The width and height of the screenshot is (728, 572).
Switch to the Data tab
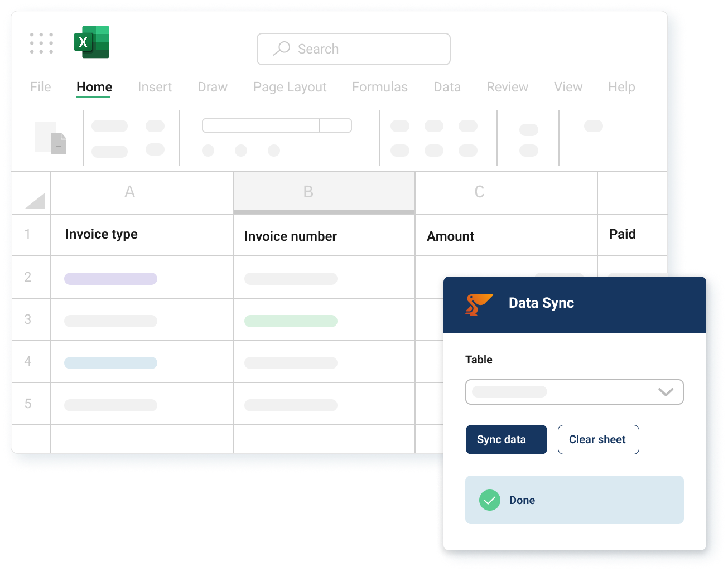447,87
